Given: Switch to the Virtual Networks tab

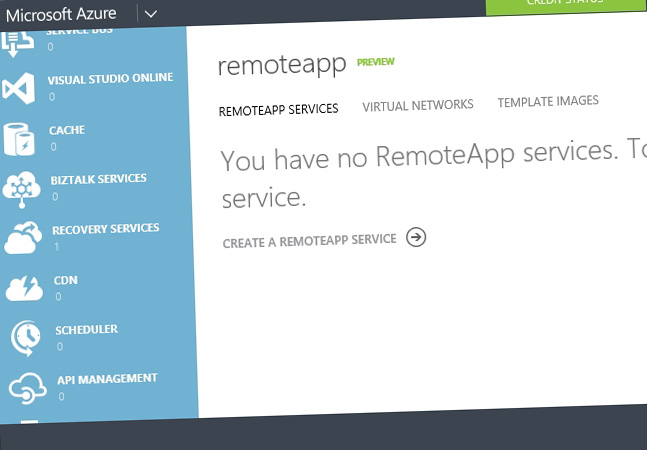Looking at the screenshot, I should 418,106.
